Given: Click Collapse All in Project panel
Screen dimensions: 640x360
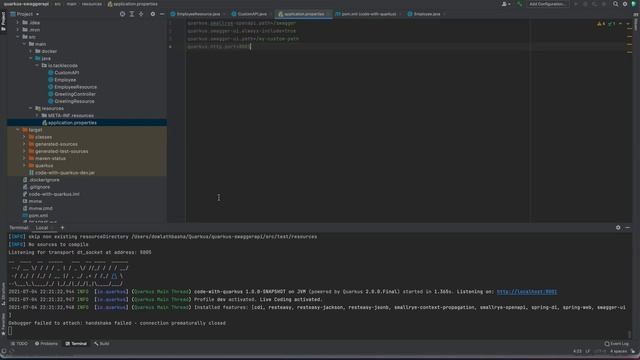Looking at the screenshot, I should (141, 14).
